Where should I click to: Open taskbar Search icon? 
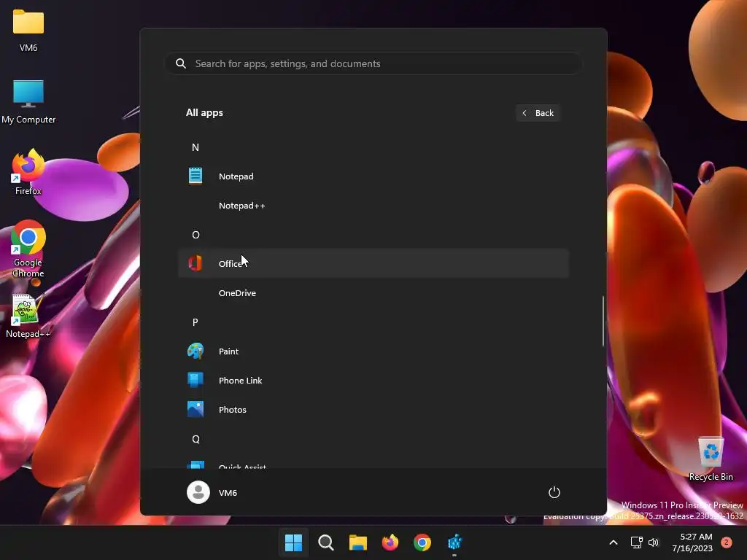[326, 542]
